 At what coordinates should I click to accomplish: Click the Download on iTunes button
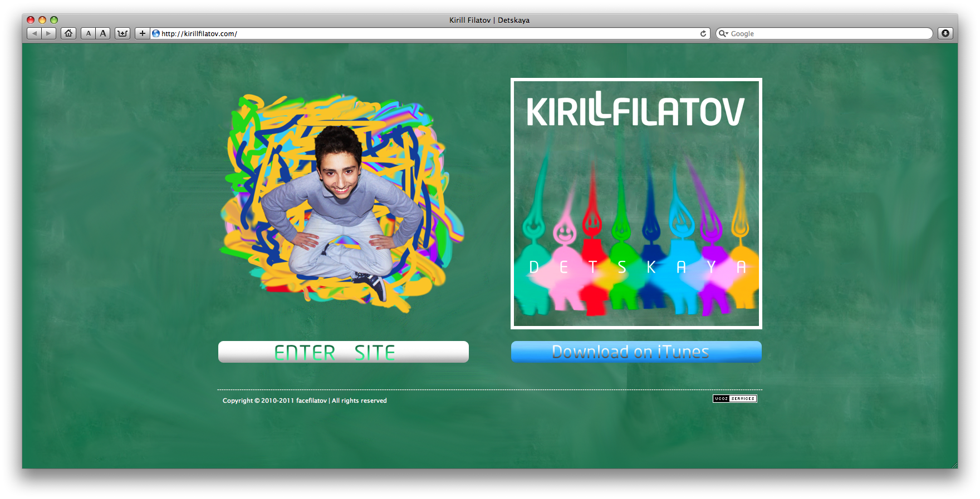click(636, 352)
